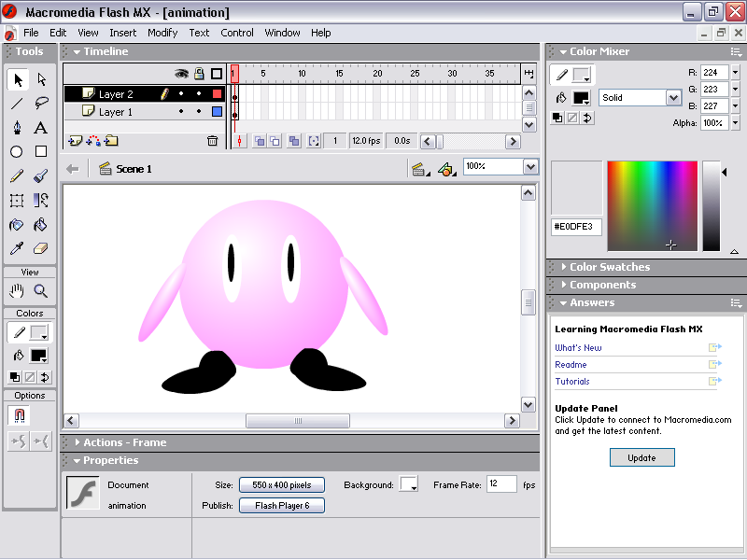Select the Oval tool
The height and width of the screenshot is (560, 747).
click(x=17, y=151)
